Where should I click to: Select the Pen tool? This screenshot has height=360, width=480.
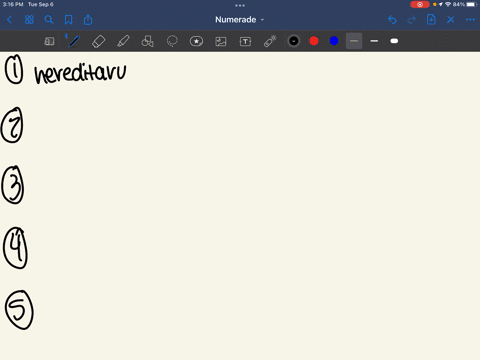(73, 41)
